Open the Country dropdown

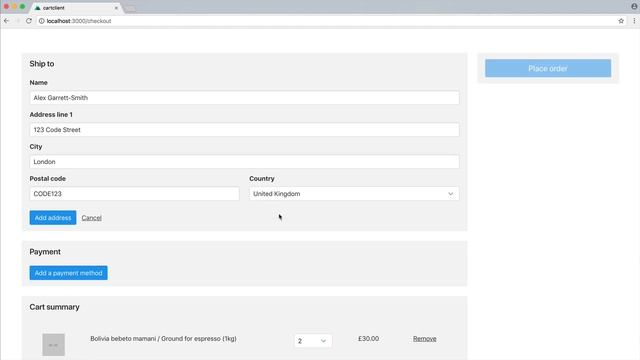point(354,194)
